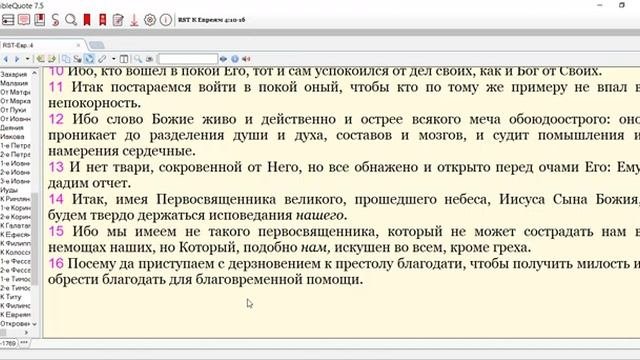Select book К Ефесянам in the list

click(x=15, y=234)
